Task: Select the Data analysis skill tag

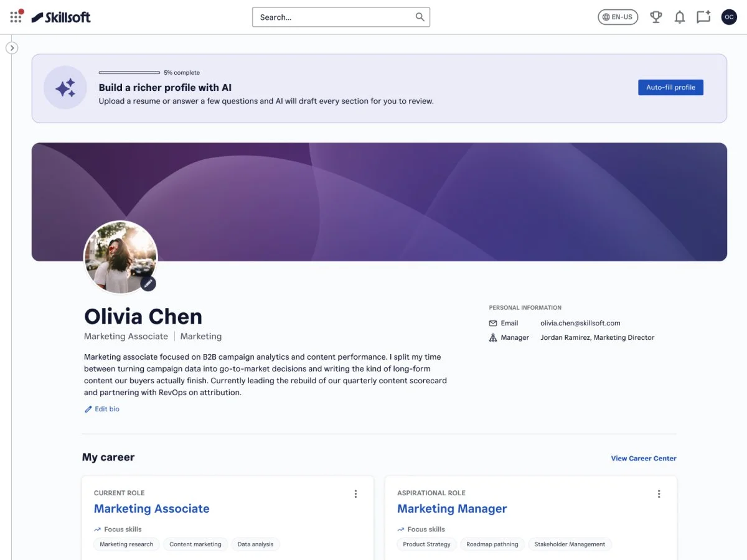Action: (255, 544)
